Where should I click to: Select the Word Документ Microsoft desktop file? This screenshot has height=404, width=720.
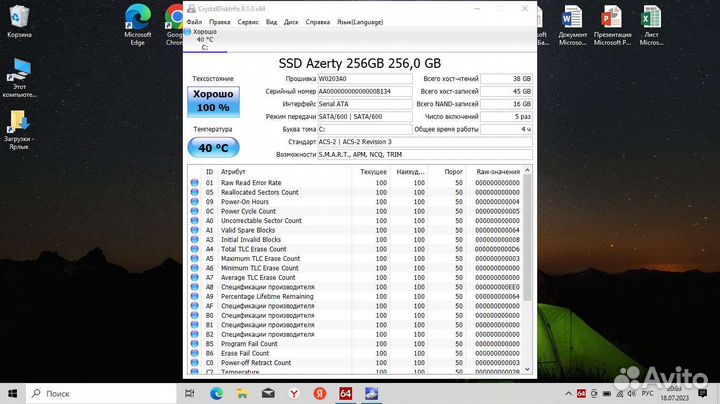click(x=573, y=25)
